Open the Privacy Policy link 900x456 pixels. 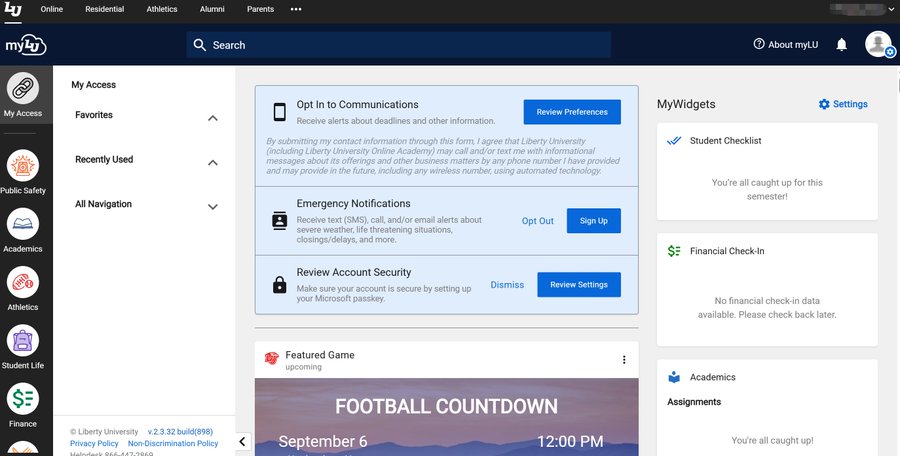pos(94,443)
